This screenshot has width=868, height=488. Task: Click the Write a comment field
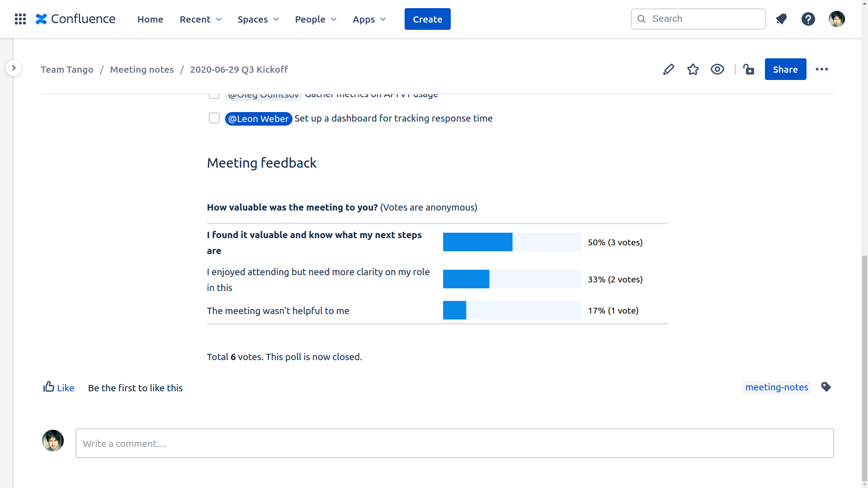point(454,443)
